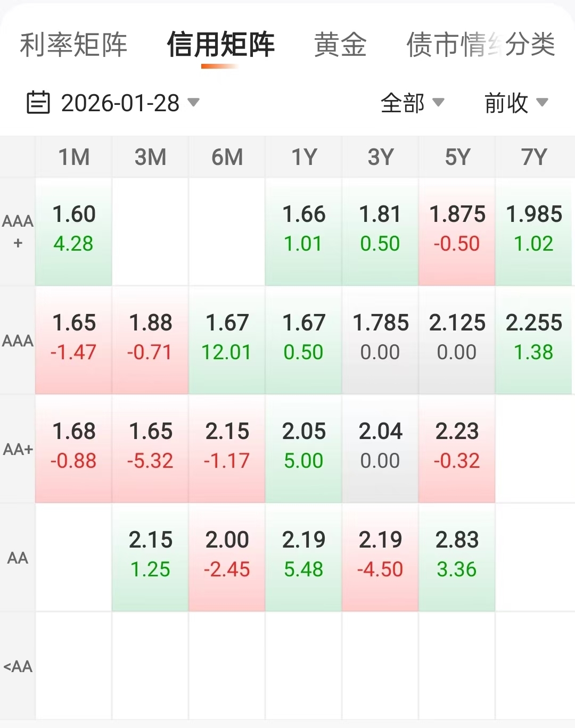Select the 信用矩阵 tab

click(220, 45)
